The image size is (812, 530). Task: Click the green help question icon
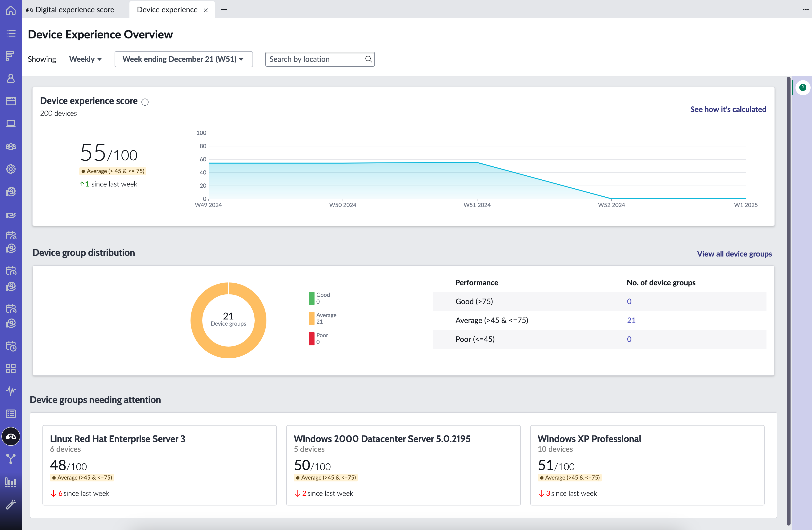[802, 87]
